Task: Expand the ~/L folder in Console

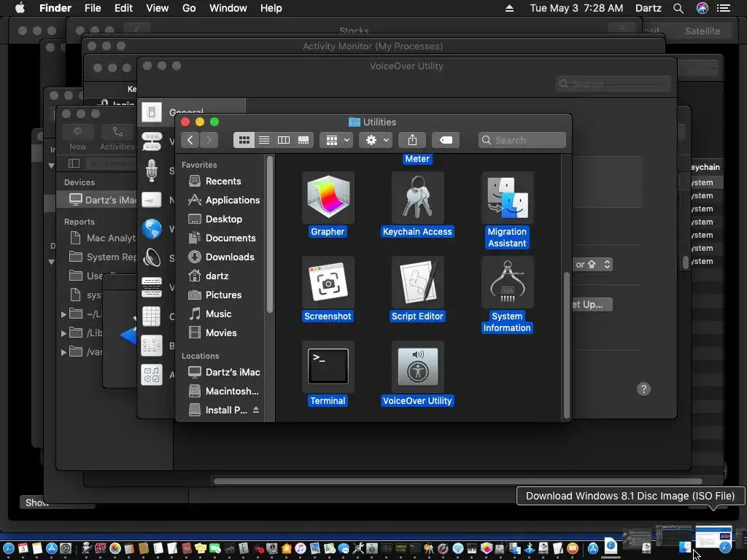Action: point(63,314)
